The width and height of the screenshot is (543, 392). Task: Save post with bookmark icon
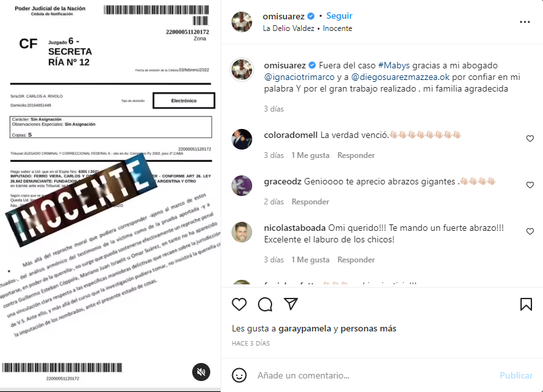click(x=526, y=304)
